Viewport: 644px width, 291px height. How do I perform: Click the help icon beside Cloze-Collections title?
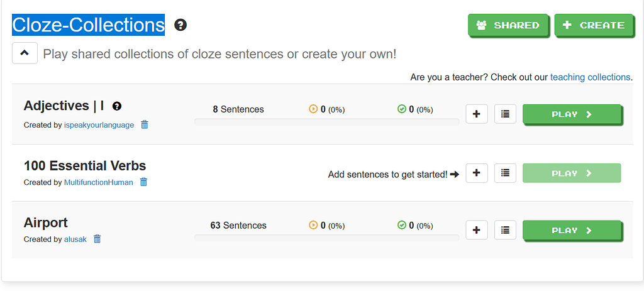[x=180, y=25]
